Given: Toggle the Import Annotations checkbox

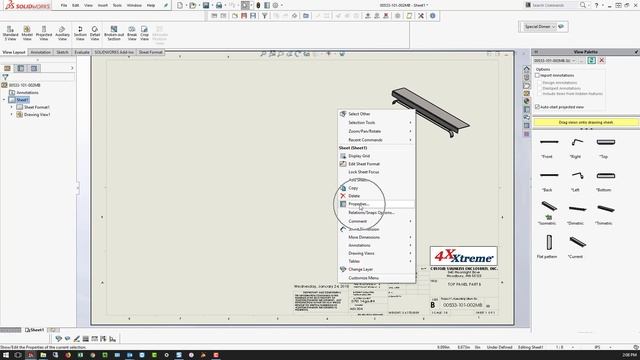Looking at the screenshot, I should tap(538, 76).
